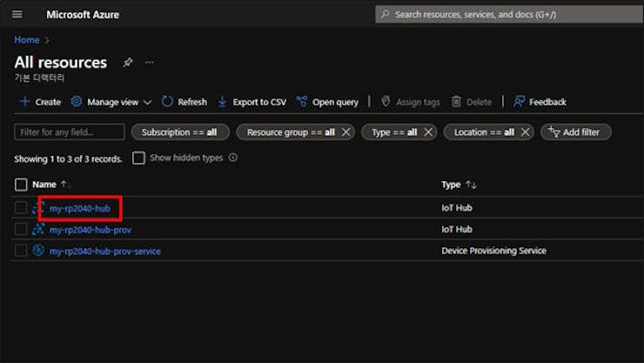Click Open query in toolbar
This screenshot has height=363, width=644.
[x=327, y=102]
